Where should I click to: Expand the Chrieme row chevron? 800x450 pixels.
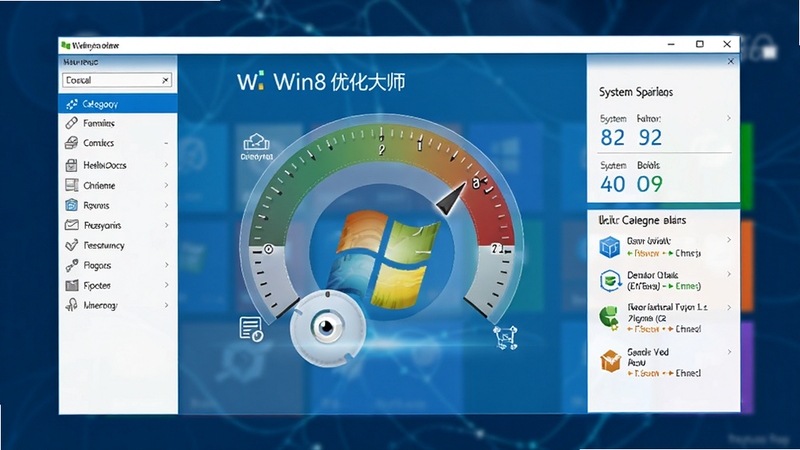point(166,185)
